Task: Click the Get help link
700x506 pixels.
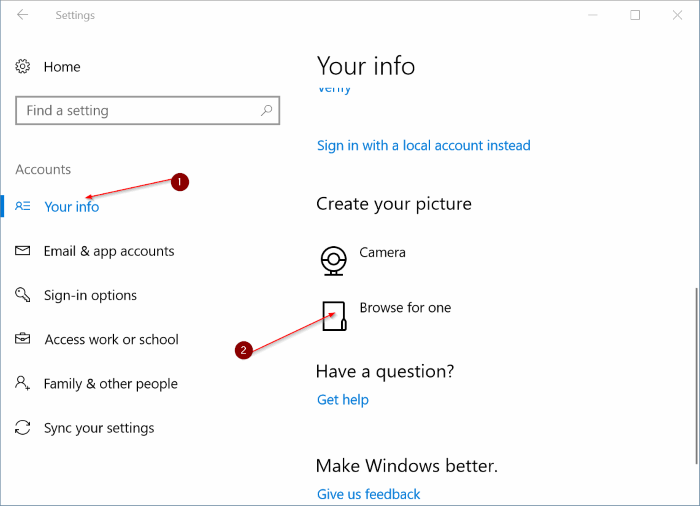Action: [x=343, y=400]
